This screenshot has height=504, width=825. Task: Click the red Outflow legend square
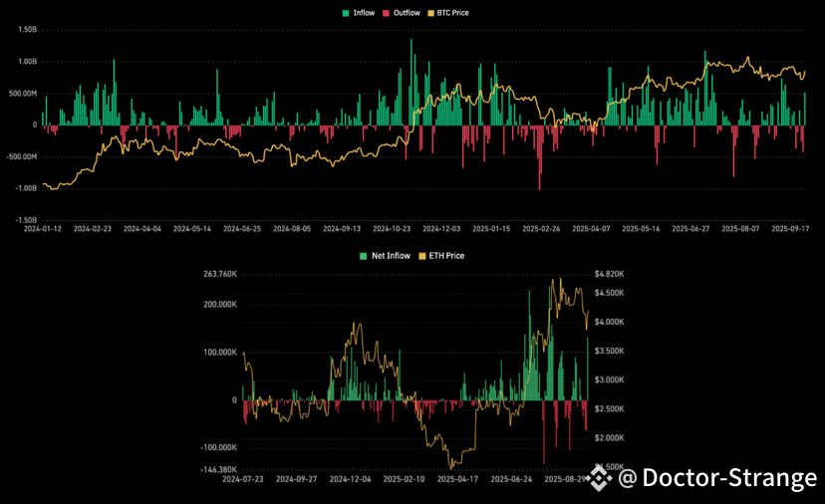(388, 13)
